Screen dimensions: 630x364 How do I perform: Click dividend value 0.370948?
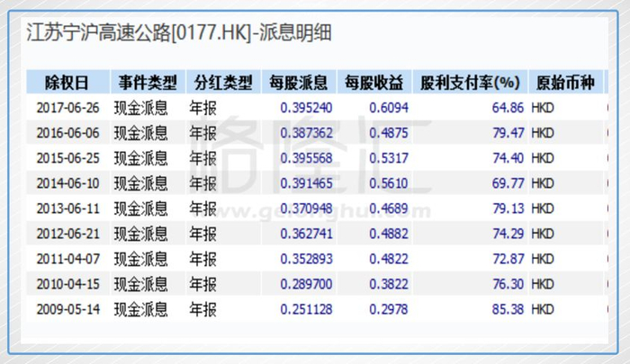[x=307, y=209]
